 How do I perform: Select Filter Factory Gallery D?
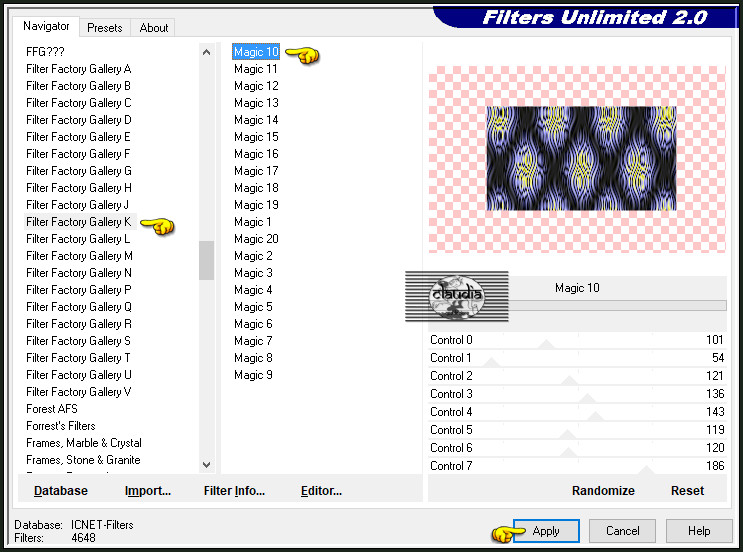coord(79,120)
